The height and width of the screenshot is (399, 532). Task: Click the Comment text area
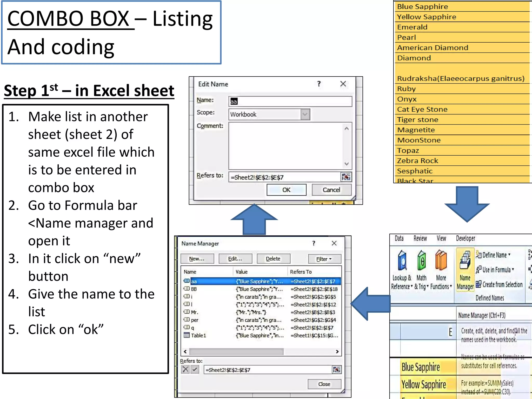click(286, 146)
